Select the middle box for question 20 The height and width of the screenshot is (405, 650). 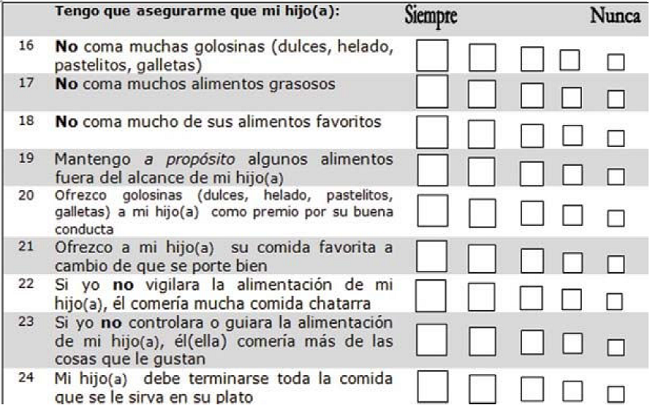click(x=532, y=213)
